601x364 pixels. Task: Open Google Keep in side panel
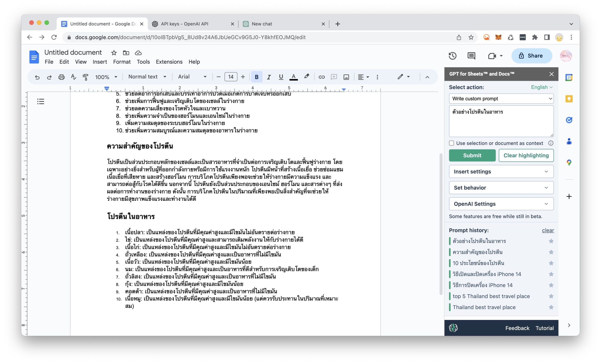569,99
